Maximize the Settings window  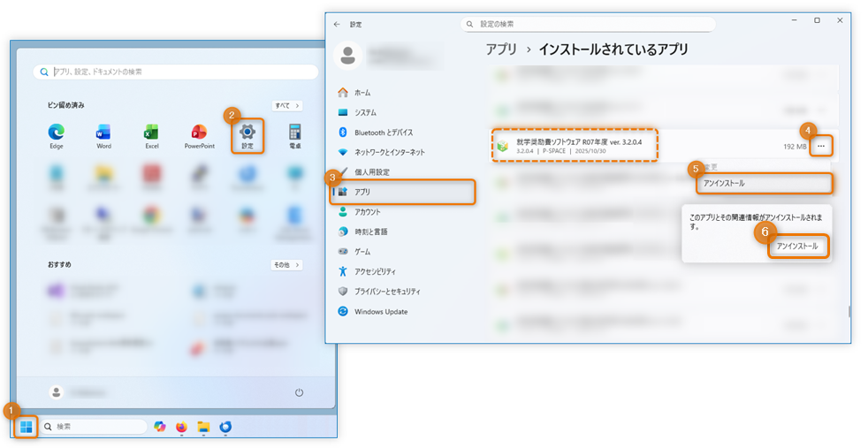coord(817,20)
